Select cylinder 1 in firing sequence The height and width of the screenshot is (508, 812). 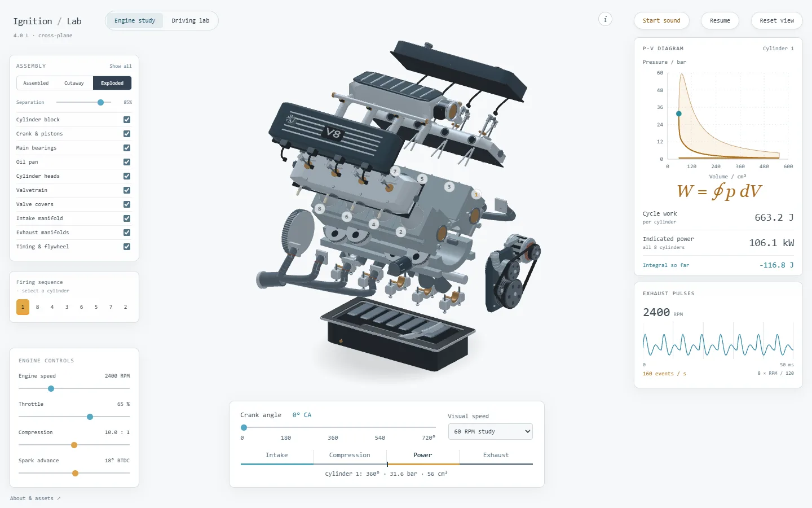pos(23,307)
